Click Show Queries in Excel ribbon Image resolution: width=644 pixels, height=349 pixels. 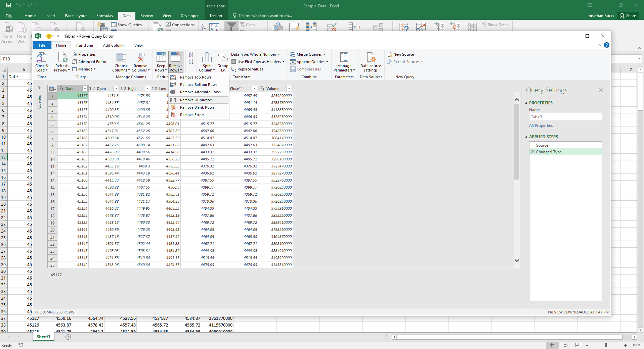pyautogui.click(x=126, y=24)
